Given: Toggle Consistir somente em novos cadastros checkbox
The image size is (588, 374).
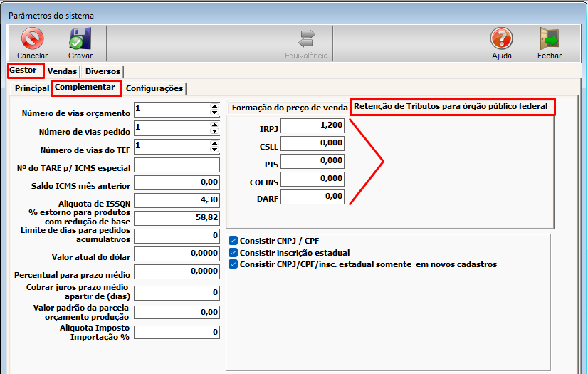Looking at the screenshot, I should [233, 264].
